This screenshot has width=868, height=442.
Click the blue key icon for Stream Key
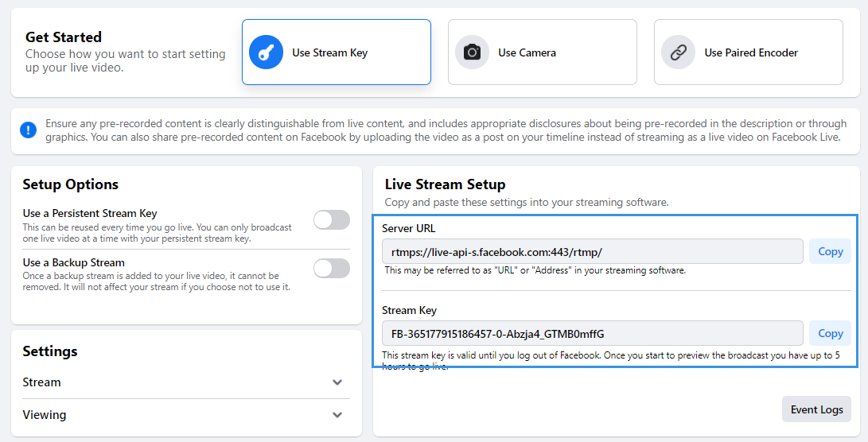(x=267, y=52)
